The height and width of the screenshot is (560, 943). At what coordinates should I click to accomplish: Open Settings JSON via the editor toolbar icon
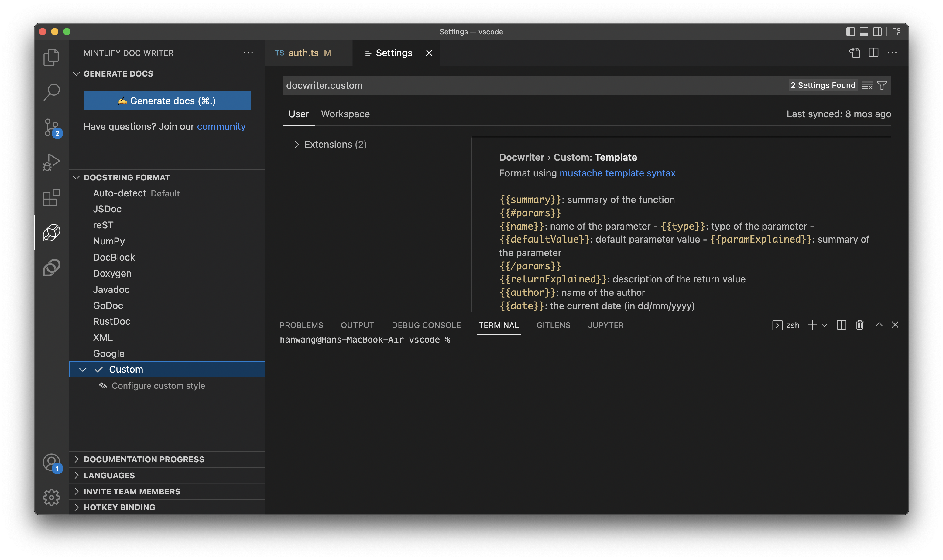[x=855, y=53]
